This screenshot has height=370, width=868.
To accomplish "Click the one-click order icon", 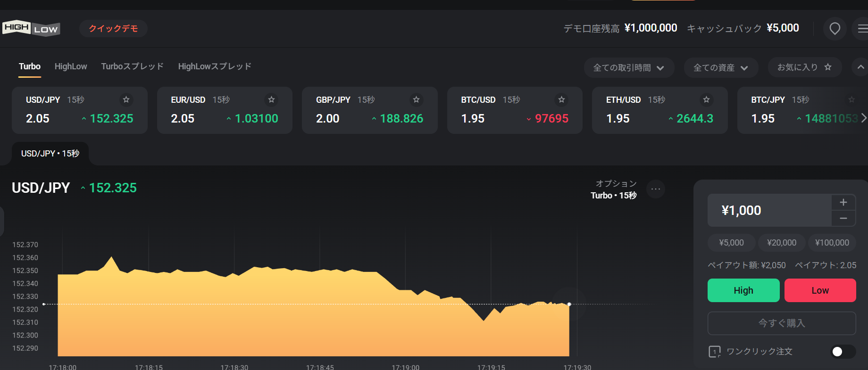I will coord(715,352).
